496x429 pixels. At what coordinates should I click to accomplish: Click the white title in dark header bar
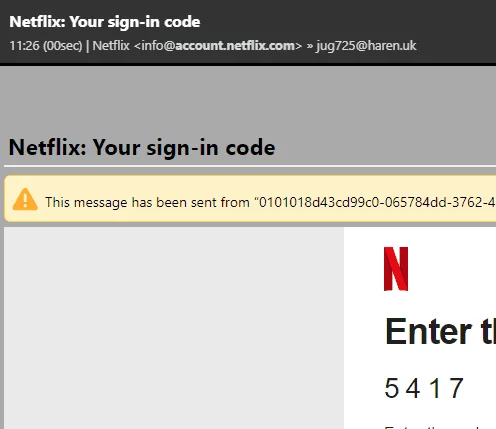click(105, 22)
